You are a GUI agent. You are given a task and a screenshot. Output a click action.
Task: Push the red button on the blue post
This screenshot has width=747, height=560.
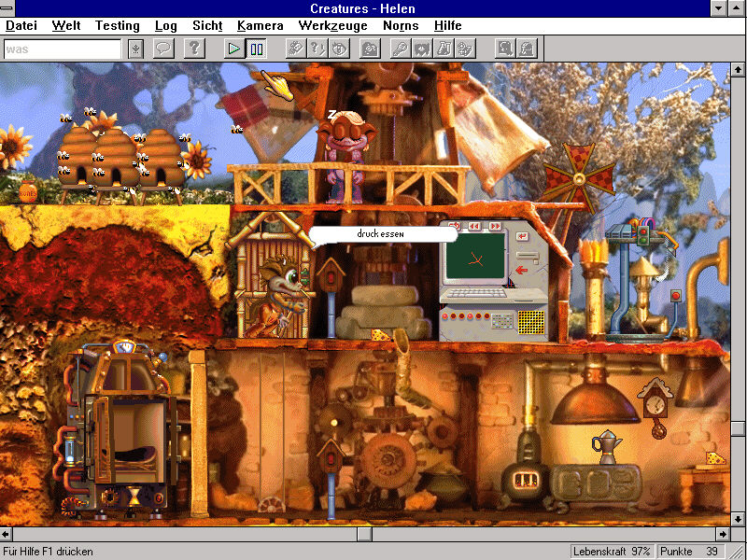pyautogui.click(x=675, y=296)
